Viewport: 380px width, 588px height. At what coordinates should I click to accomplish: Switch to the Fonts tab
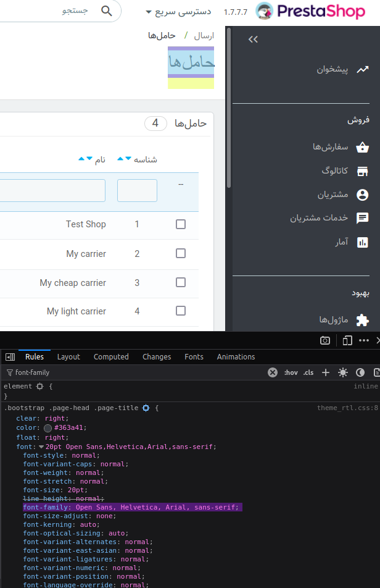coord(194,357)
